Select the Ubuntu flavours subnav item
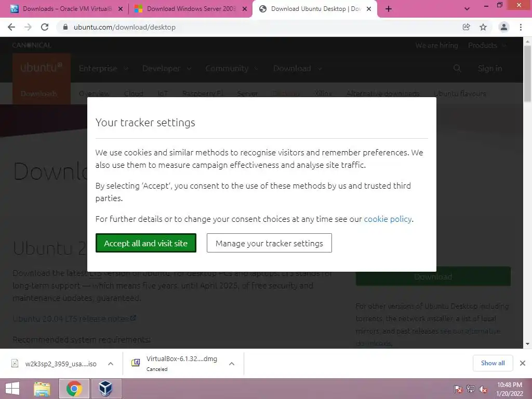The width and height of the screenshot is (532, 399). tap(460, 94)
